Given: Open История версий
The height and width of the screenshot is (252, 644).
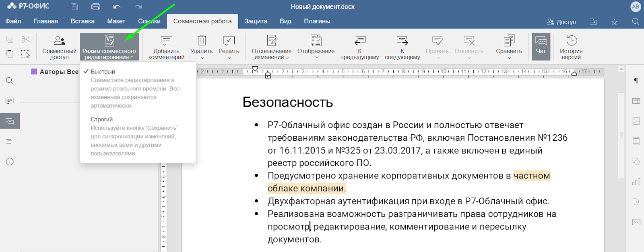Looking at the screenshot, I should [x=571, y=47].
